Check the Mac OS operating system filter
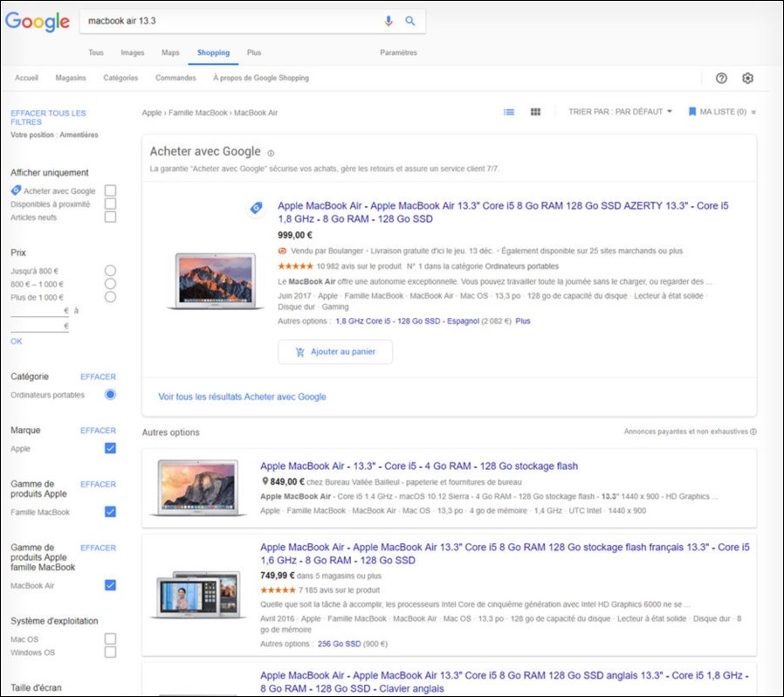 (111, 639)
